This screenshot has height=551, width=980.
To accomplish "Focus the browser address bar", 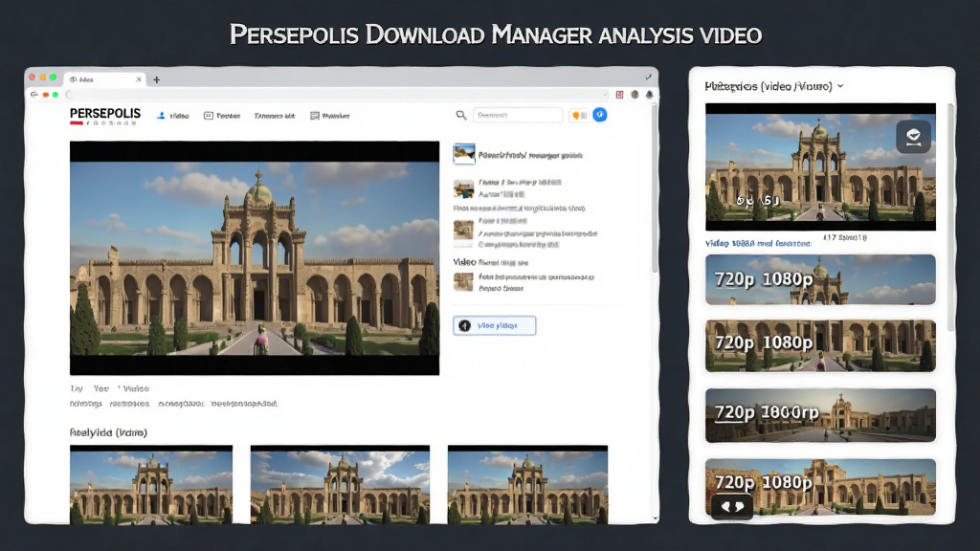I will click(338, 95).
